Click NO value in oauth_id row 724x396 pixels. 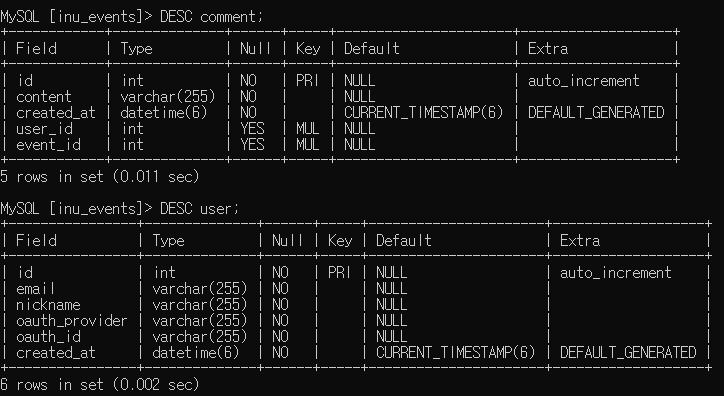(280, 337)
